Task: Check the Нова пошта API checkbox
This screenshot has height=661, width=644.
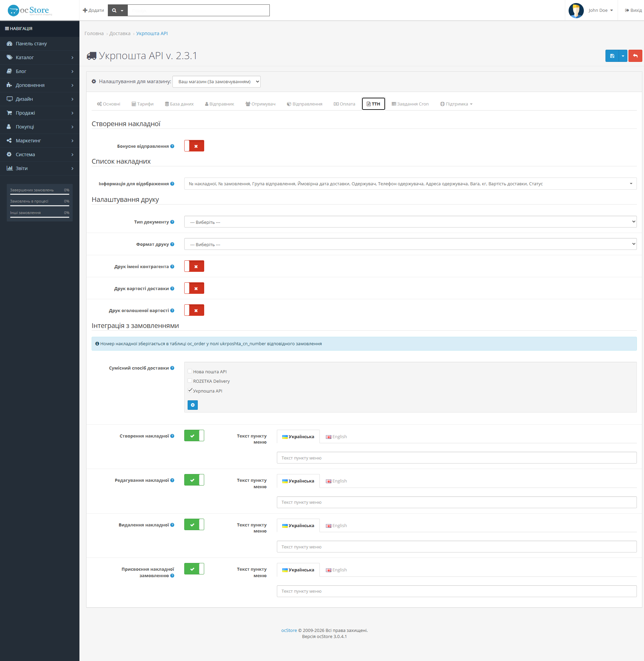Action: point(190,371)
